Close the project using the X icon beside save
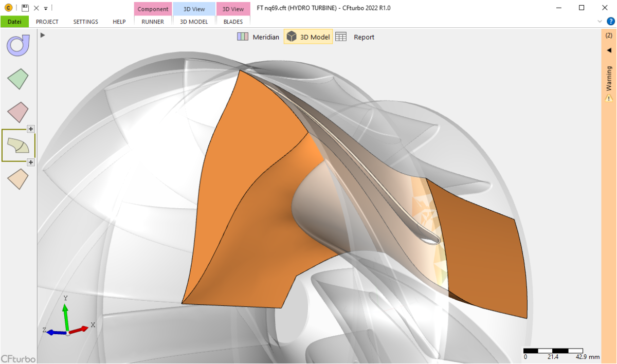Viewport: 617px width, 364px height. pos(36,8)
